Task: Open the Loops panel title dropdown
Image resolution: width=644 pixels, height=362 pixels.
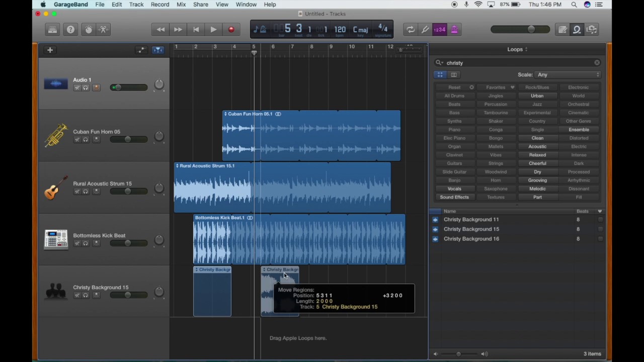Action: (x=517, y=49)
